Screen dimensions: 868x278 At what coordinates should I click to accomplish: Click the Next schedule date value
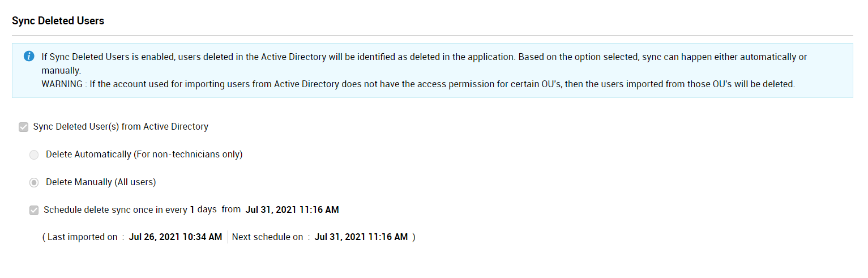(361, 237)
